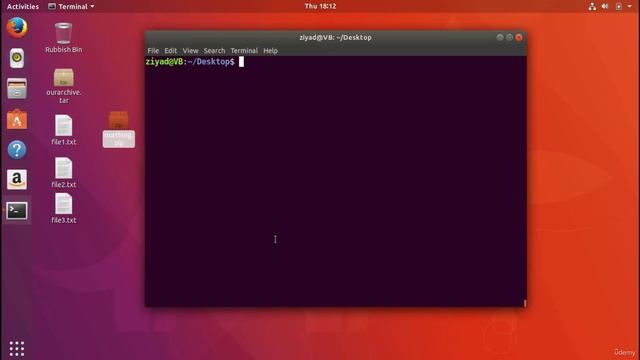Close the Terminal window
The width and height of the screenshot is (640, 360).
click(x=519, y=37)
